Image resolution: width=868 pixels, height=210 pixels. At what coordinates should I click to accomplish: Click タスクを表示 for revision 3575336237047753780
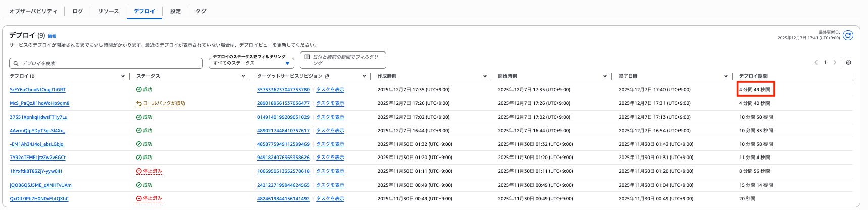[x=330, y=90]
